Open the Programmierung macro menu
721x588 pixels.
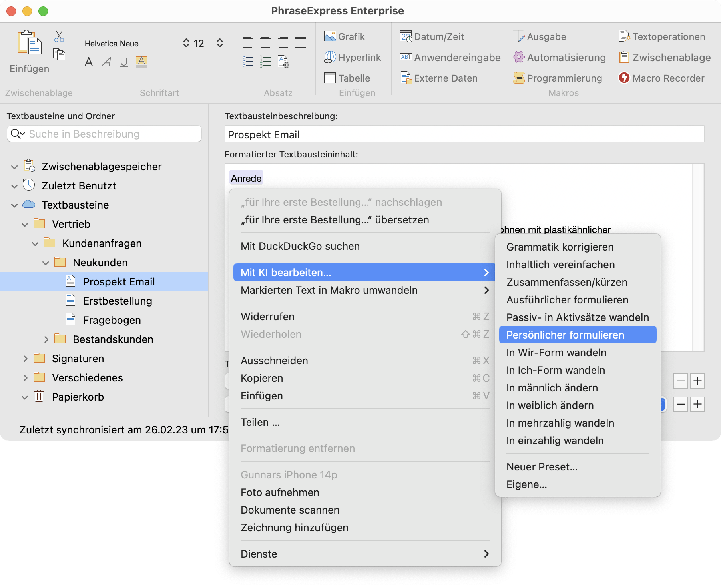click(x=558, y=78)
